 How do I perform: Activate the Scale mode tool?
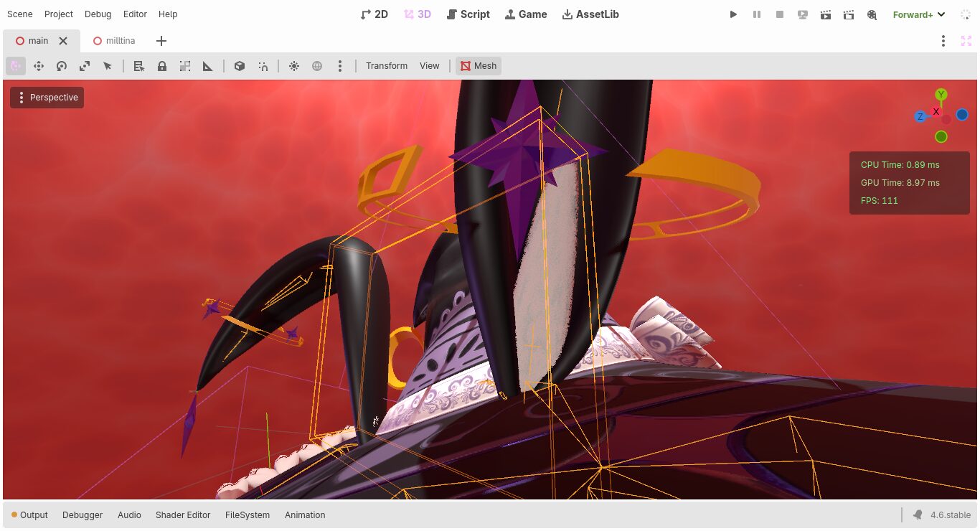click(85, 66)
